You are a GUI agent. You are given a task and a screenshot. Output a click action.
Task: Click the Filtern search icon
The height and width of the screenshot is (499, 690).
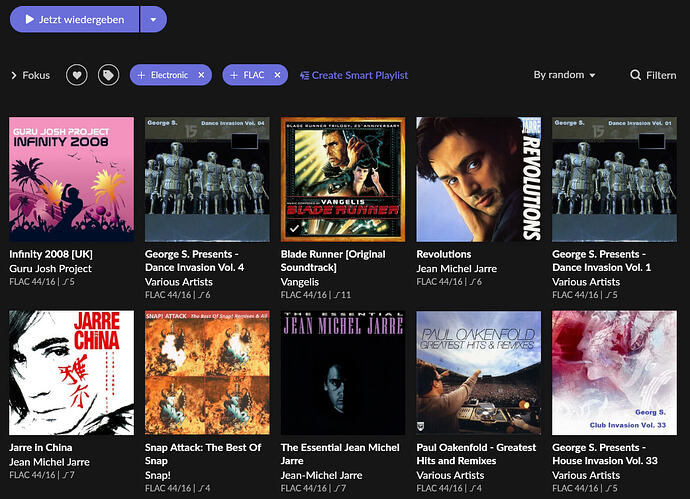click(635, 75)
